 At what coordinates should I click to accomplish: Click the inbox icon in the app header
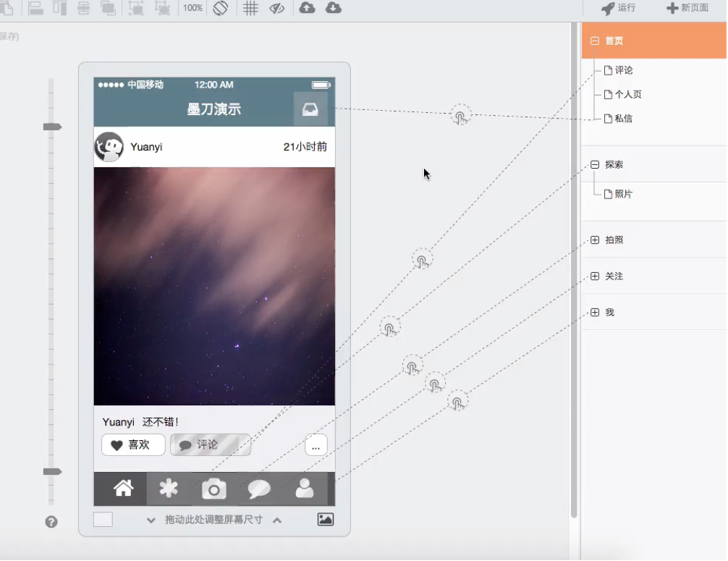point(310,109)
